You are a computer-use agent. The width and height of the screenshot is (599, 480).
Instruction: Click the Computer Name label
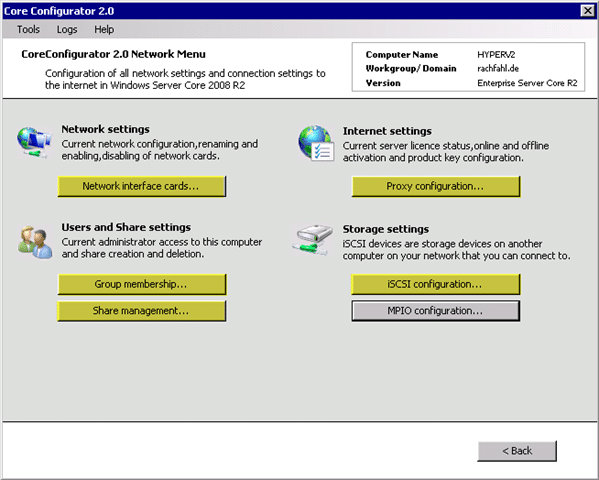point(402,55)
